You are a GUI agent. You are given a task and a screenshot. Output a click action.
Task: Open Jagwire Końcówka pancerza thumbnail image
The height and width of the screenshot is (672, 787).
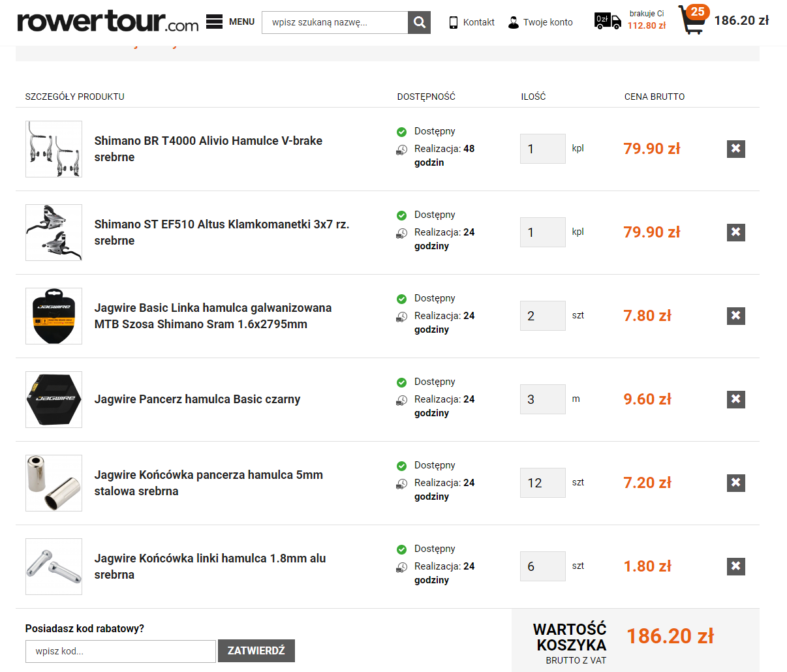54,483
